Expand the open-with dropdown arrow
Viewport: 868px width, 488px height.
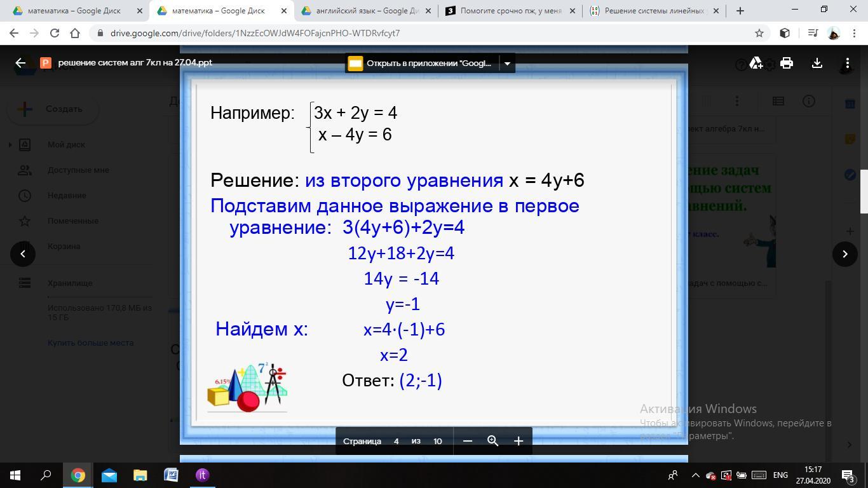pos(507,63)
